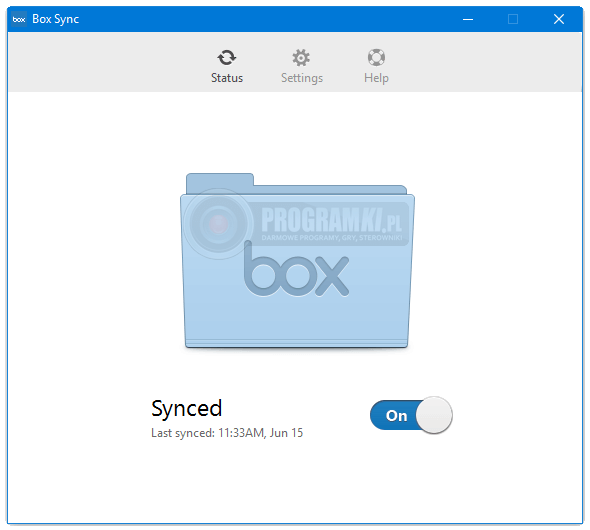This screenshot has height=530, width=590.
Task: Minimize the Box Sync window
Action: [468, 19]
